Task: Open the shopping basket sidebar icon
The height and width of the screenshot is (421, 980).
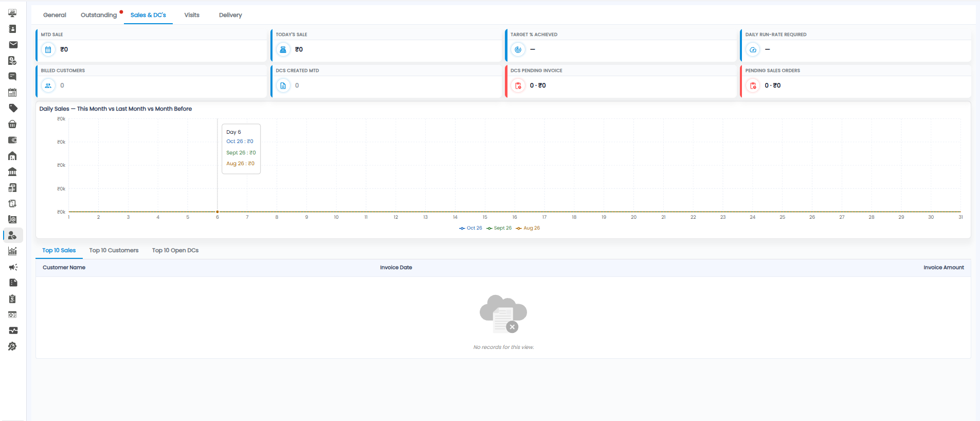Action: coord(12,124)
